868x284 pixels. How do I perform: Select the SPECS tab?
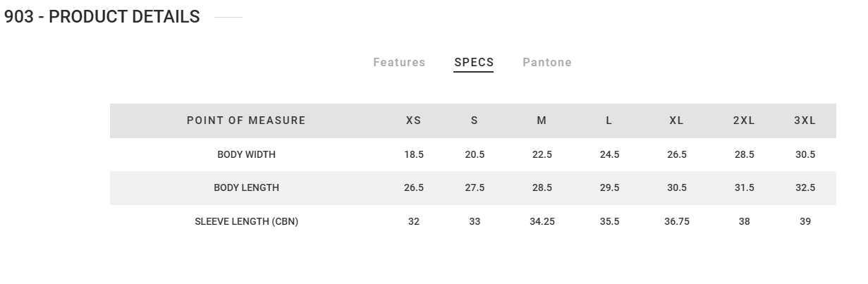tap(474, 62)
